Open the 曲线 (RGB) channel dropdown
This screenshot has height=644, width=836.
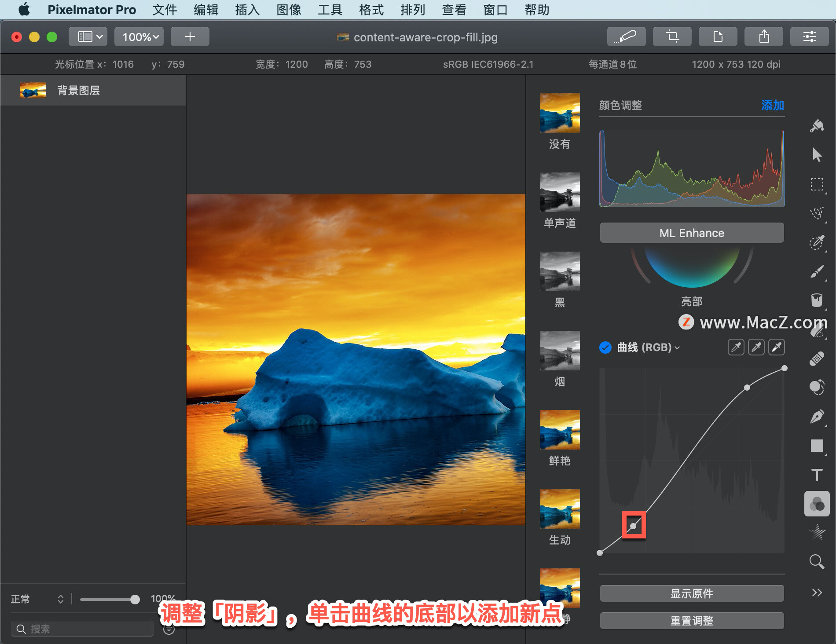(x=676, y=348)
